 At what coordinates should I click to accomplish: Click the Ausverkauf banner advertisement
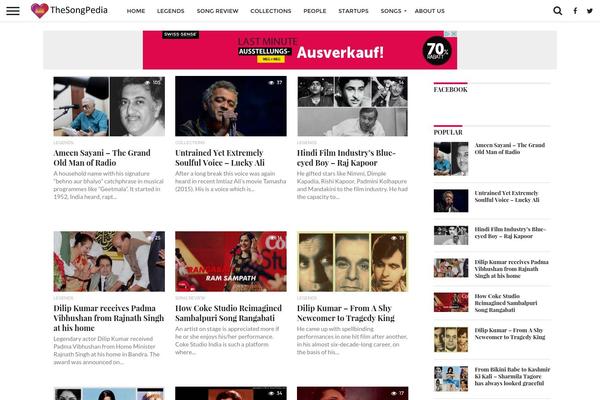click(300, 50)
